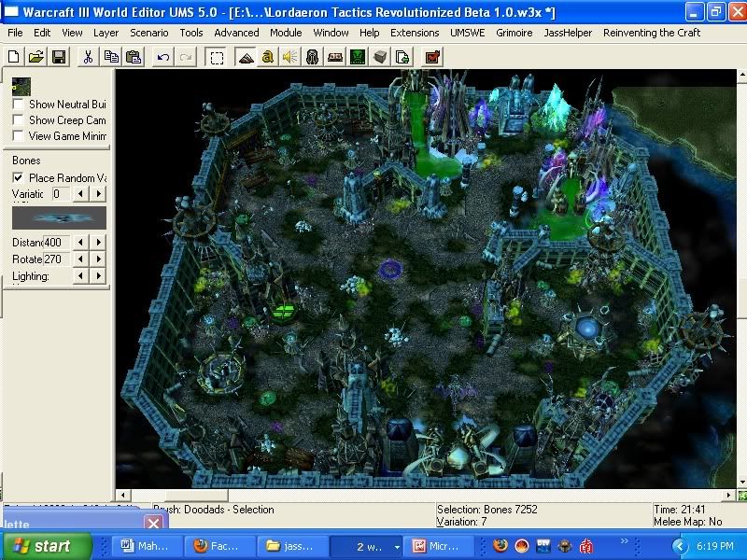Viewport: 747px width, 560px height.
Task: Increase Rotate with right arrow
Action: (99, 259)
